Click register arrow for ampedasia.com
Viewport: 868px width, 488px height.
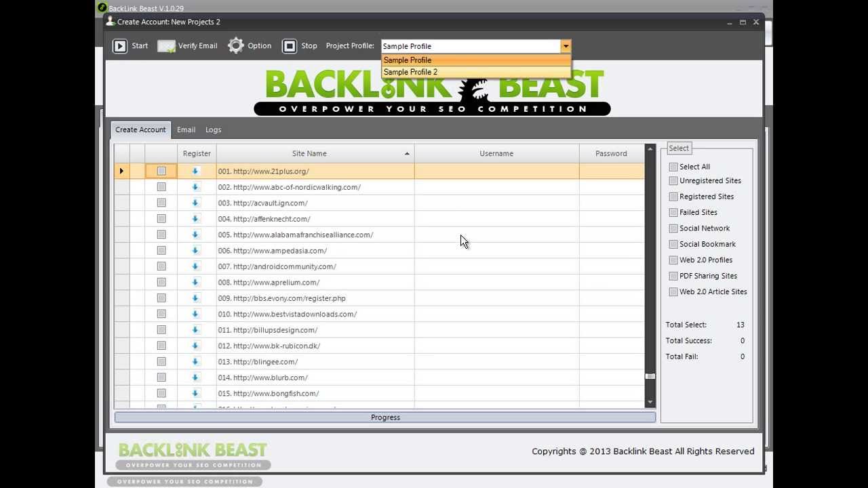click(x=195, y=250)
